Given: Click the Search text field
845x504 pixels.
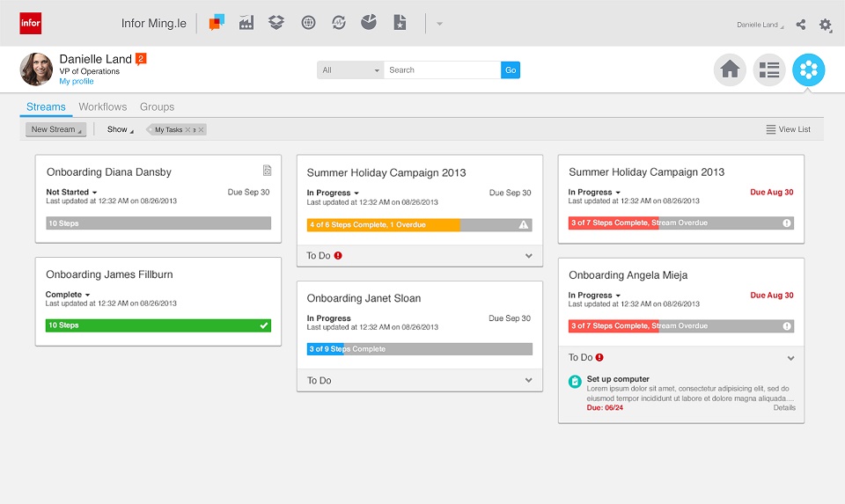Looking at the screenshot, I should pyautogui.click(x=443, y=70).
